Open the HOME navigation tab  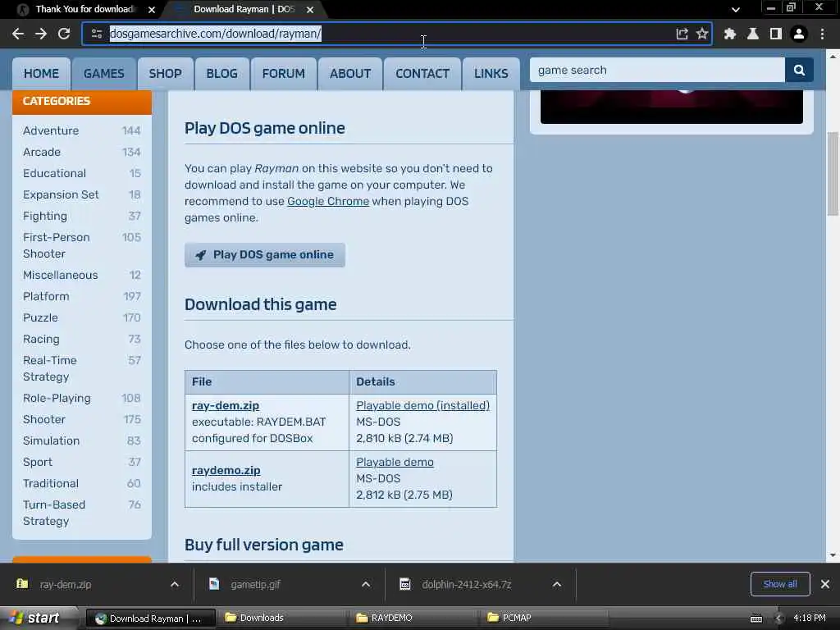pos(41,73)
